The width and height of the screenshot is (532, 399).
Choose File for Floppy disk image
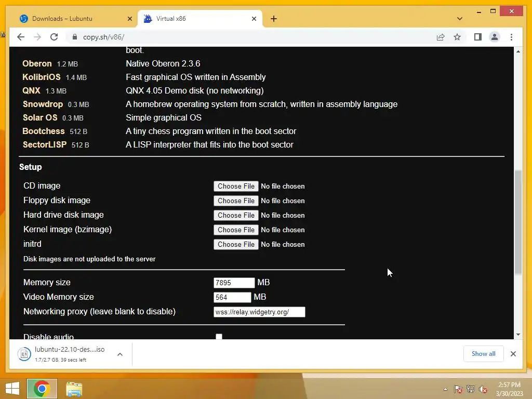coord(236,201)
